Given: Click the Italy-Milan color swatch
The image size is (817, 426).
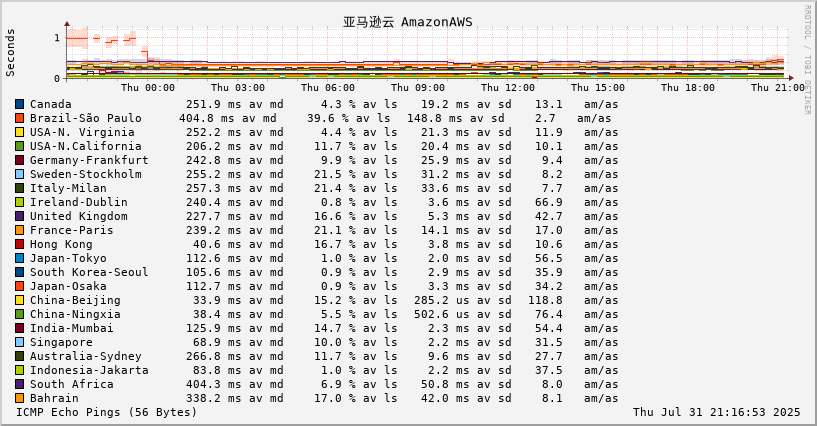Looking at the screenshot, I should 19,189.
